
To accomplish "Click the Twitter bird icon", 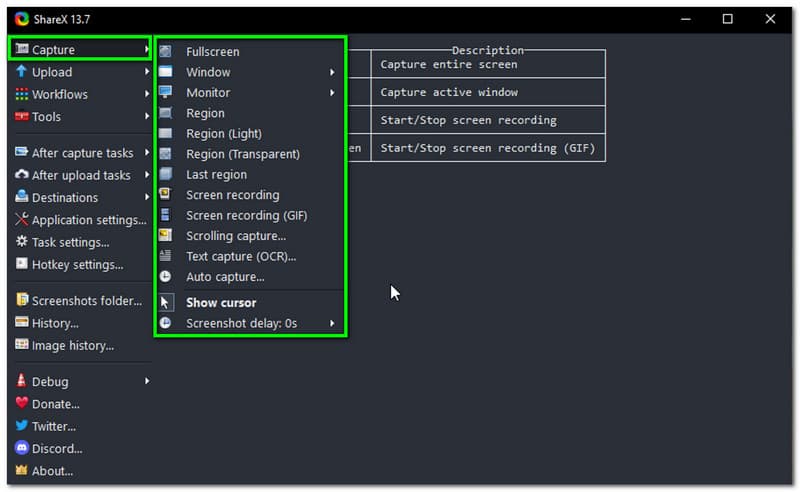I will click(21, 425).
